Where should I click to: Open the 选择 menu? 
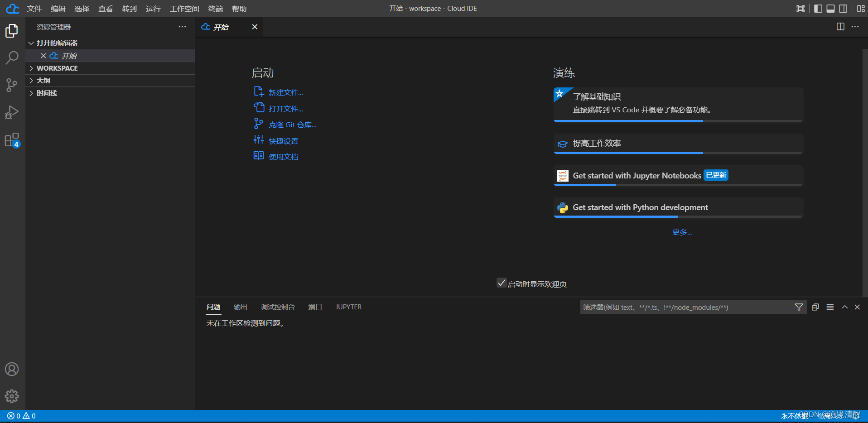pos(82,9)
